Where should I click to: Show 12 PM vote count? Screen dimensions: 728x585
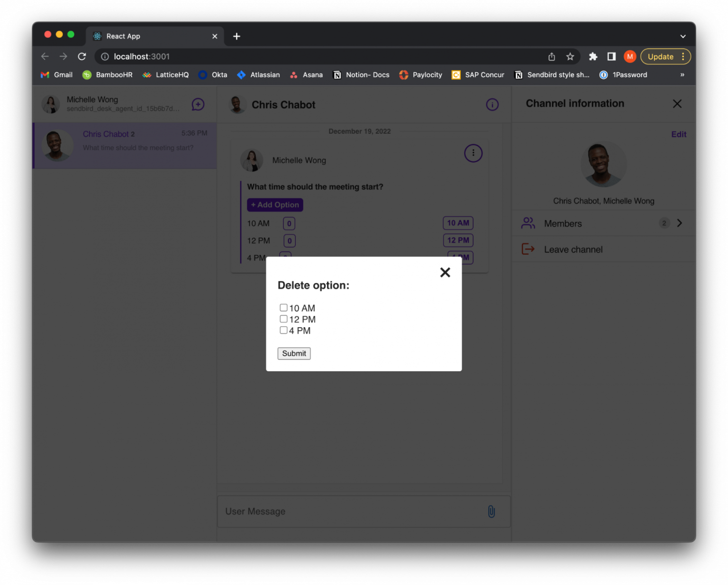click(x=289, y=241)
